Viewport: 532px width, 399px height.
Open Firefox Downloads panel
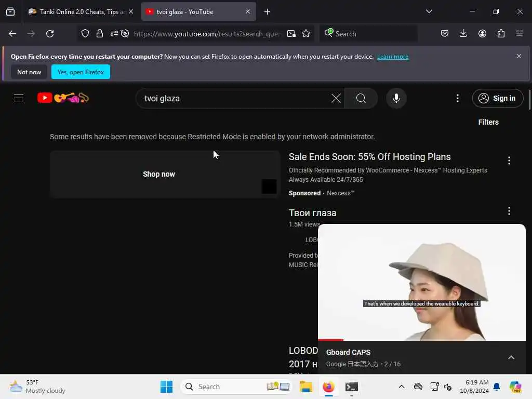(463, 34)
